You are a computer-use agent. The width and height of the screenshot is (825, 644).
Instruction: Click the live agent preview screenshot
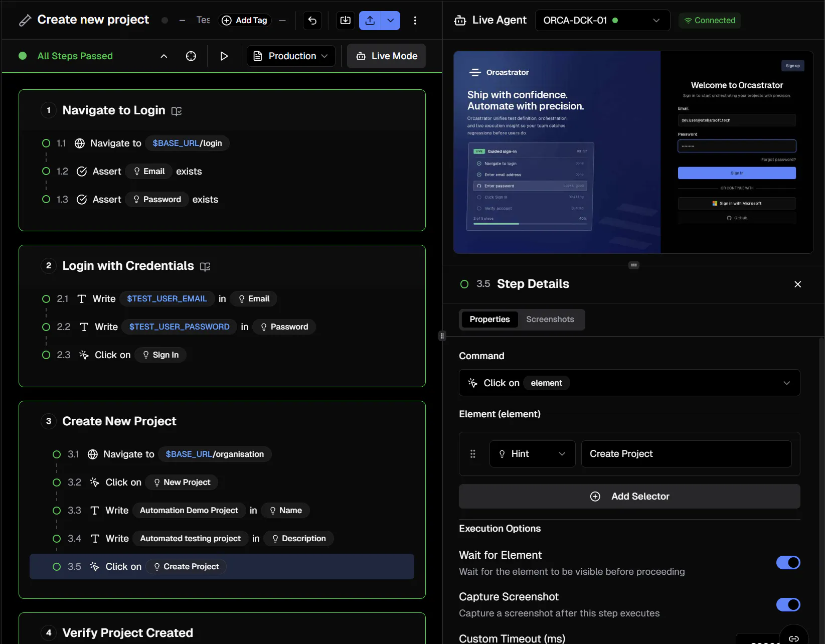[633, 152]
